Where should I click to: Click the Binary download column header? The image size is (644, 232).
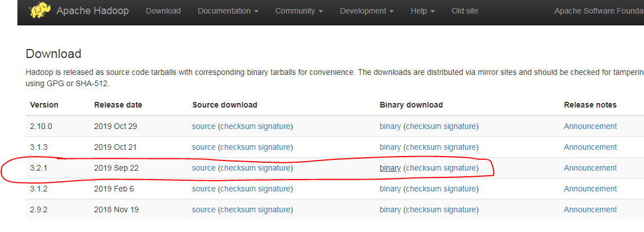point(411,105)
